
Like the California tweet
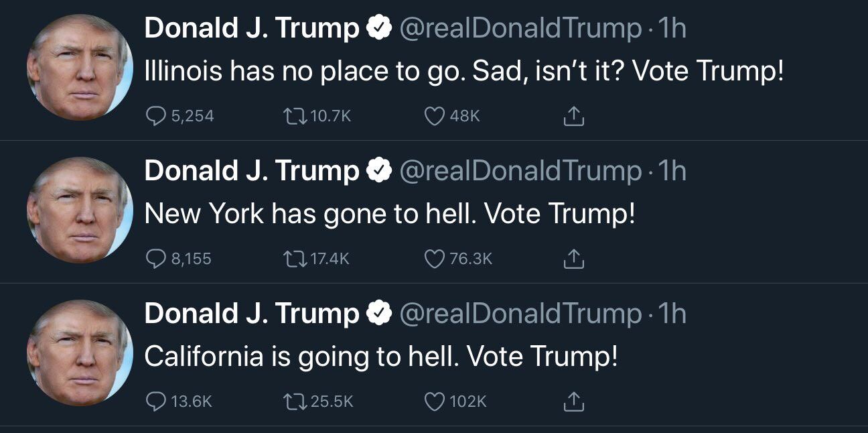435,401
